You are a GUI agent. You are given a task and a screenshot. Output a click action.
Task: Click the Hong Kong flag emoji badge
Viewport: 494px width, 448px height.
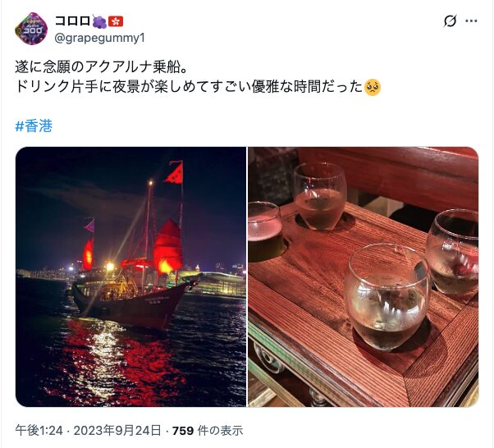116,21
